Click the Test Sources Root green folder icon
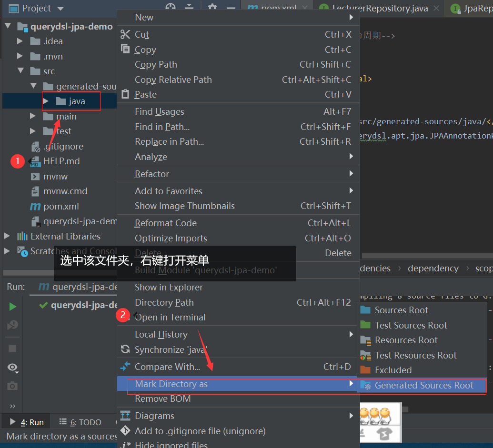The height and width of the screenshot is (448, 493). click(365, 325)
